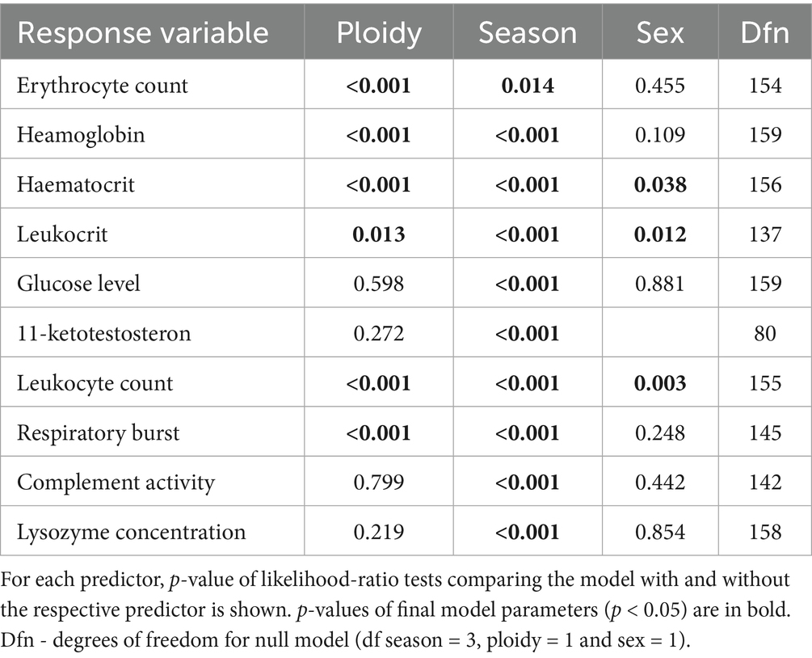Click the Heamoglobin row label
Image resolution: width=812 pixels, height=658 pixels.
(82, 134)
